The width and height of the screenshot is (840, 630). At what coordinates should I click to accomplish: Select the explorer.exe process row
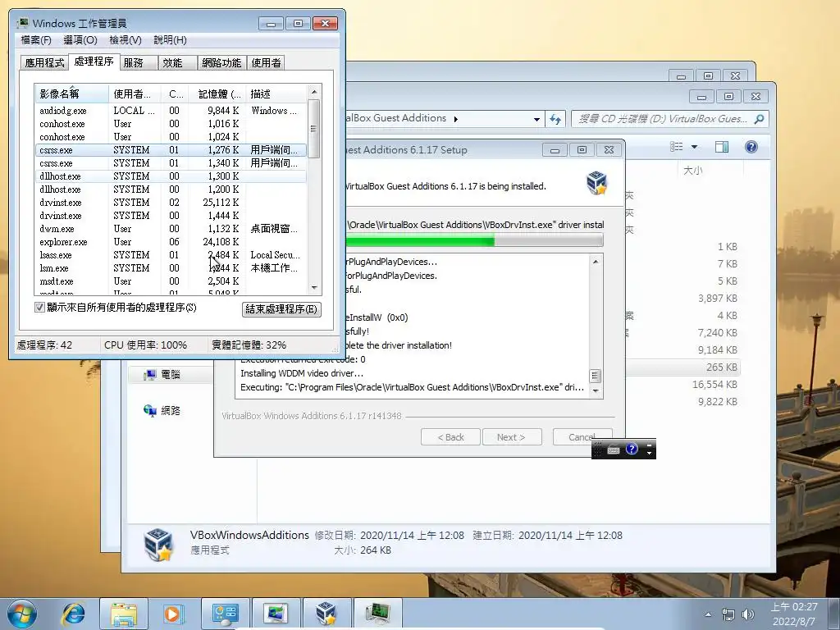coord(171,242)
